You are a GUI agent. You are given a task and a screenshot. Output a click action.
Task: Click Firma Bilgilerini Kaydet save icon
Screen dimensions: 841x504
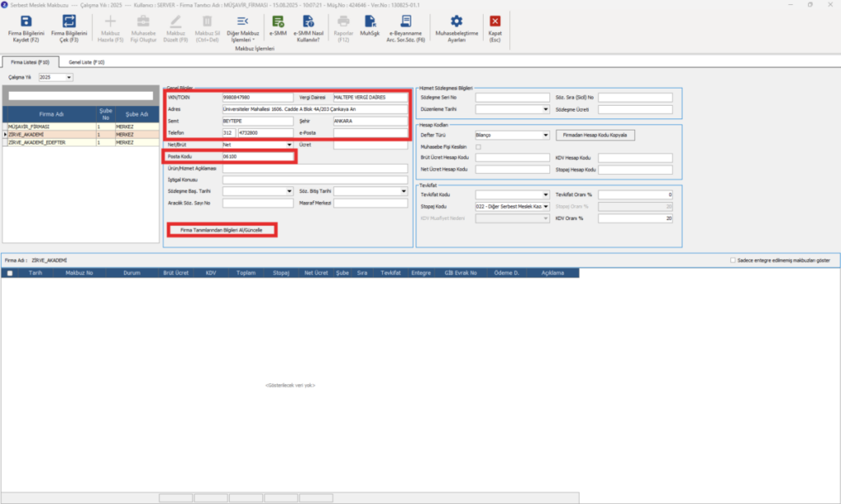(25, 21)
